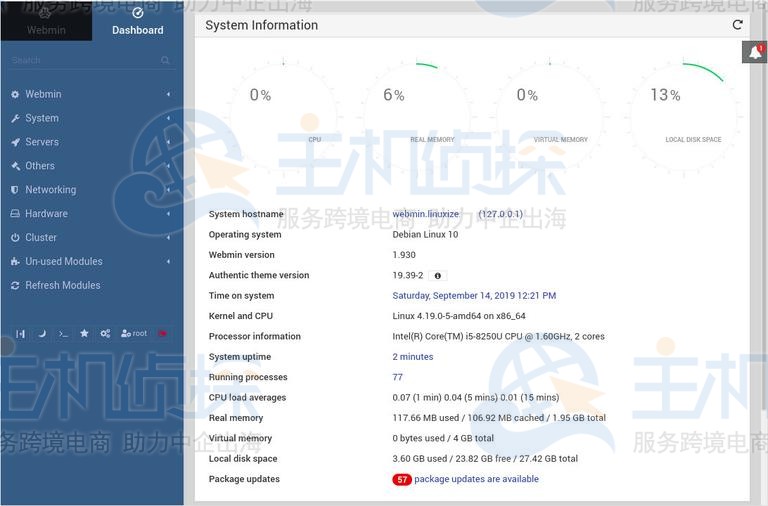Click the Others tools icon
Image resolution: width=768 pixels, height=506 pixels.
[x=15, y=166]
